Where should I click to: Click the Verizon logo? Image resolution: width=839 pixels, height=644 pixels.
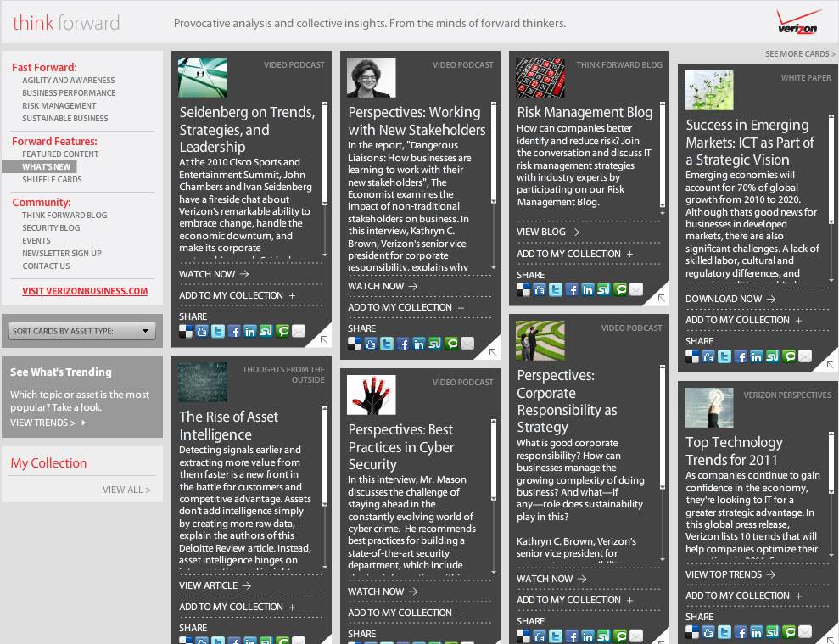coord(798,22)
